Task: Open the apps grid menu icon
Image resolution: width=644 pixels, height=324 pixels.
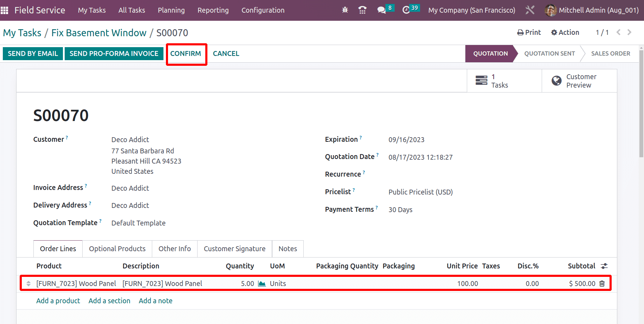Action: pos(4,10)
